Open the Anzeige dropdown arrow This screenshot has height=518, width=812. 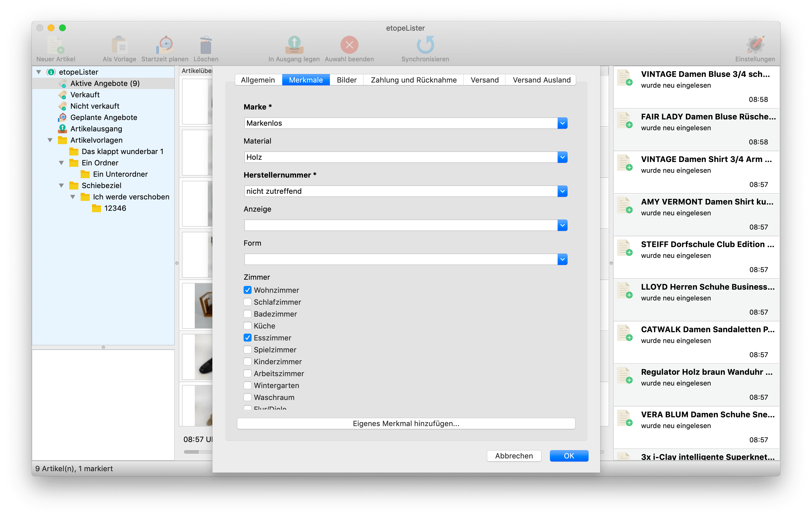coord(562,226)
